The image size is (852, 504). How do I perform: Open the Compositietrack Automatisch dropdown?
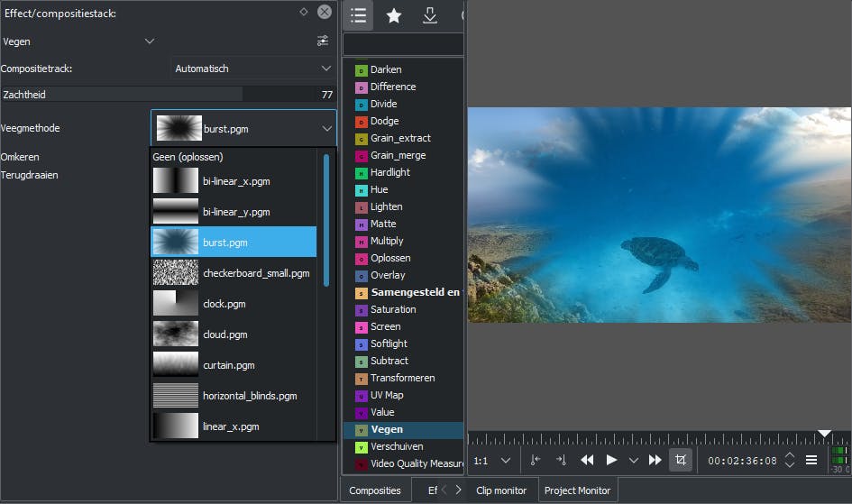coord(252,69)
